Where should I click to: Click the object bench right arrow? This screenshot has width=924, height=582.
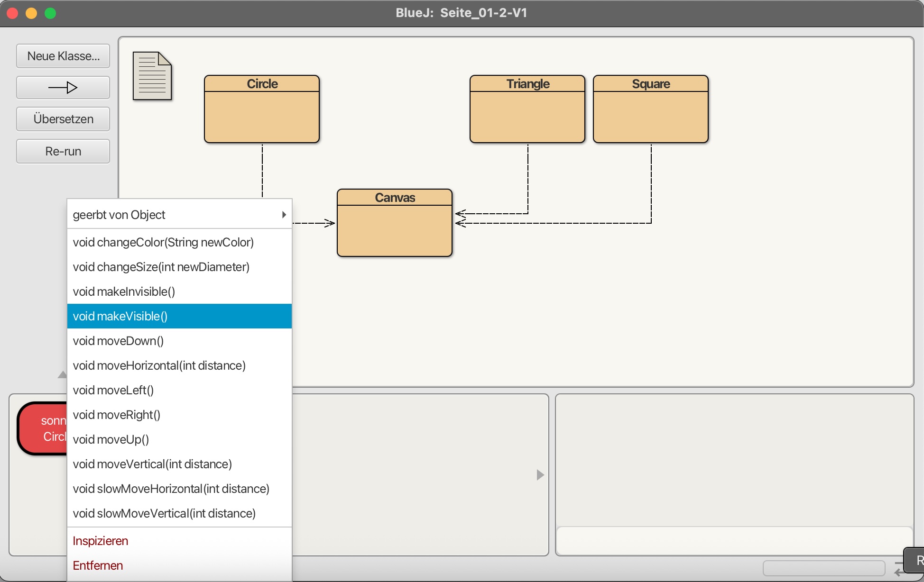540,475
